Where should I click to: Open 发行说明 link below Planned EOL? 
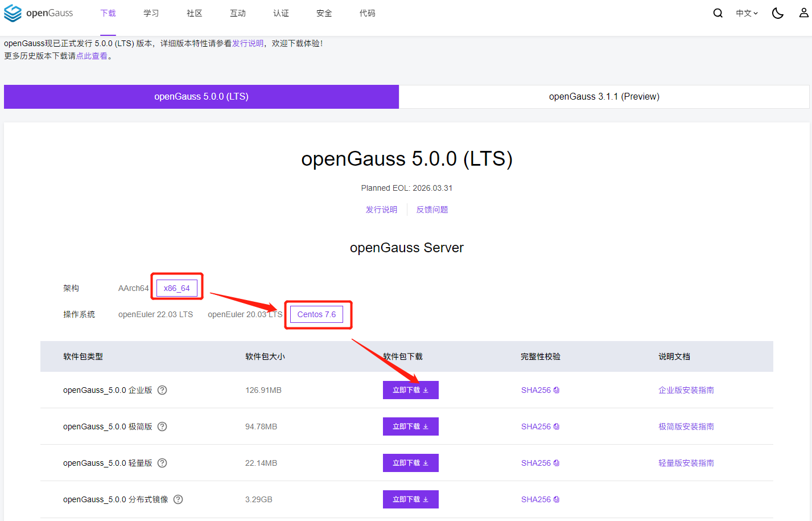(381, 210)
